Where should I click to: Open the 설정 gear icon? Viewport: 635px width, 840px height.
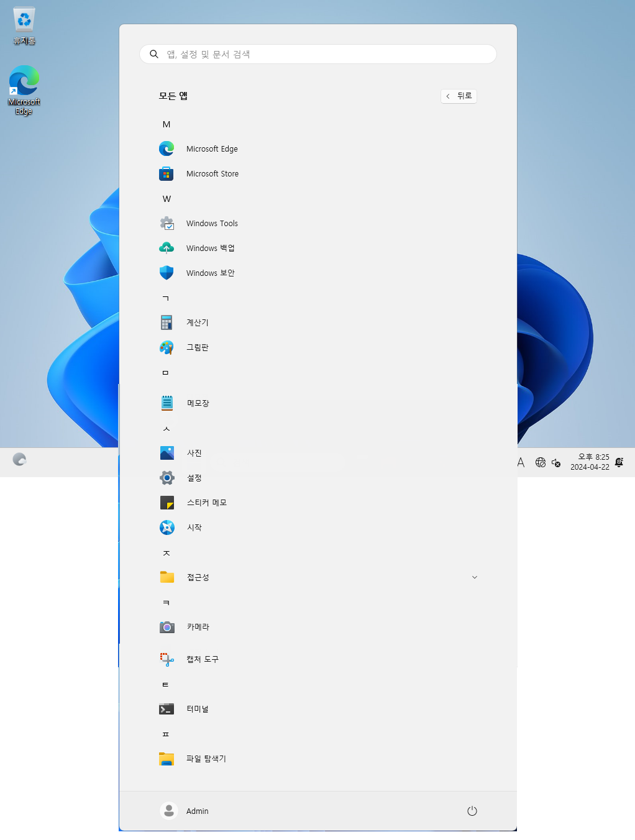tap(167, 478)
